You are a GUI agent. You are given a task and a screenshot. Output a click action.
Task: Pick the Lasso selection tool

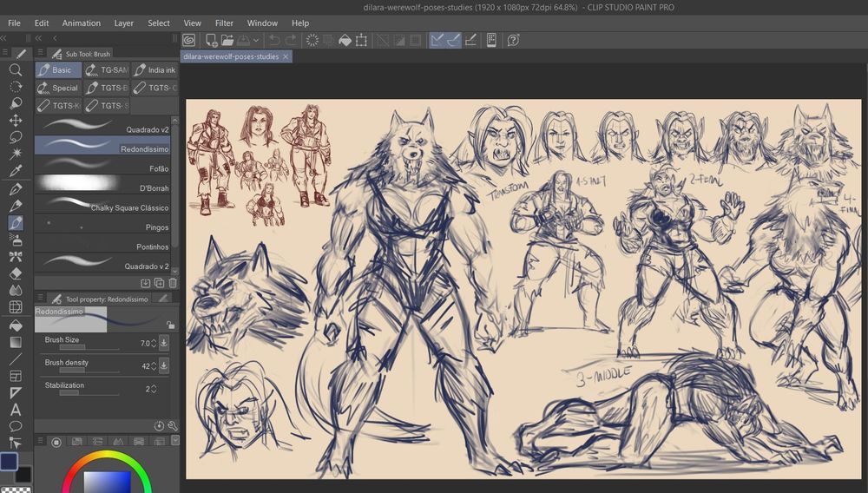[x=16, y=137]
